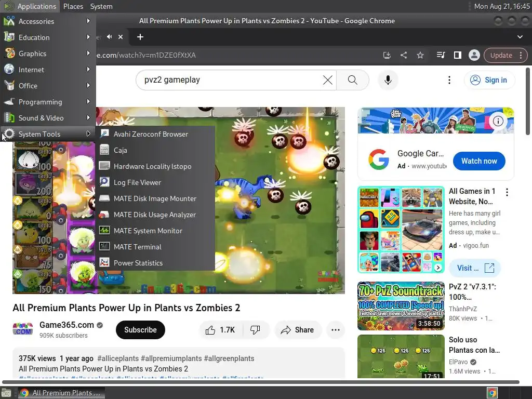Open more actions ellipsis button

[x=335, y=330]
